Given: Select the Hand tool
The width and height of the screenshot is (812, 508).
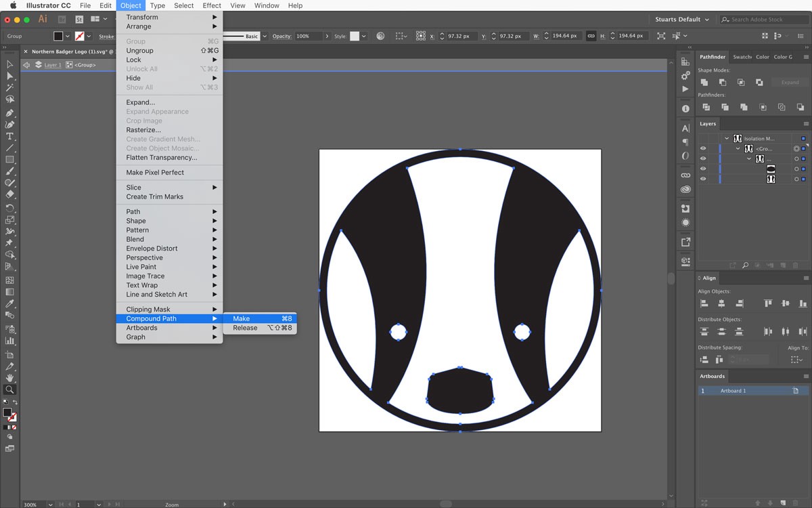Looking at the screenshot, I should (x=9, y=378).
